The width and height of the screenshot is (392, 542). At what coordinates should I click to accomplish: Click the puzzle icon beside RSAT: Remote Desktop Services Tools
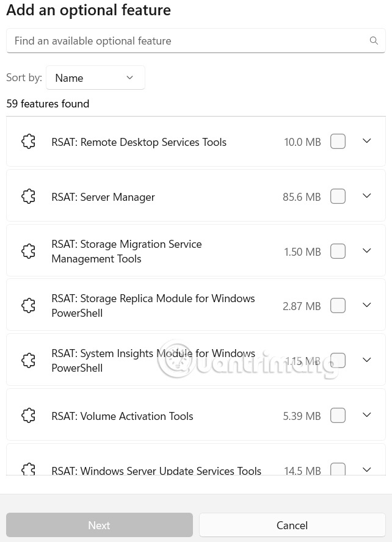coord(28,141)
